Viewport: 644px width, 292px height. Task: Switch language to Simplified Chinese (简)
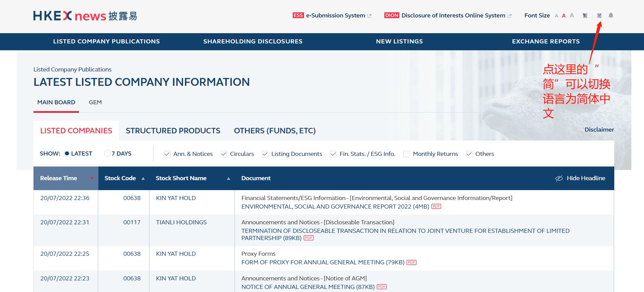[x=599, y=16]
